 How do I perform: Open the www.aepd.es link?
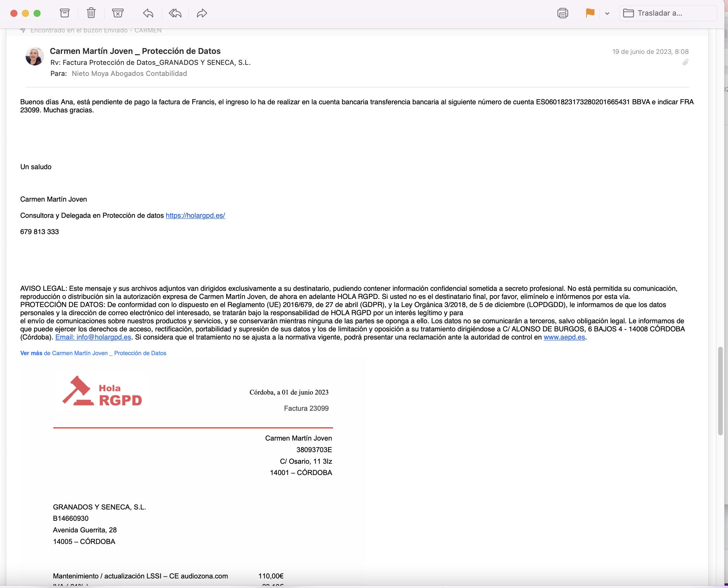[564, 337]
